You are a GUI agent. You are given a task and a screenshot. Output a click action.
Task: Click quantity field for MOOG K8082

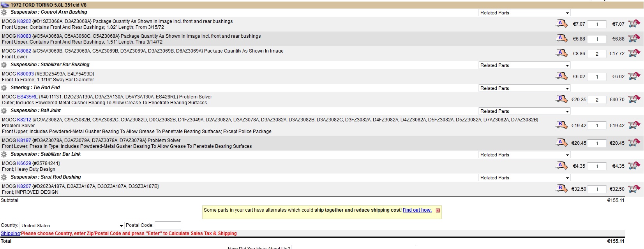coord(597,54)
